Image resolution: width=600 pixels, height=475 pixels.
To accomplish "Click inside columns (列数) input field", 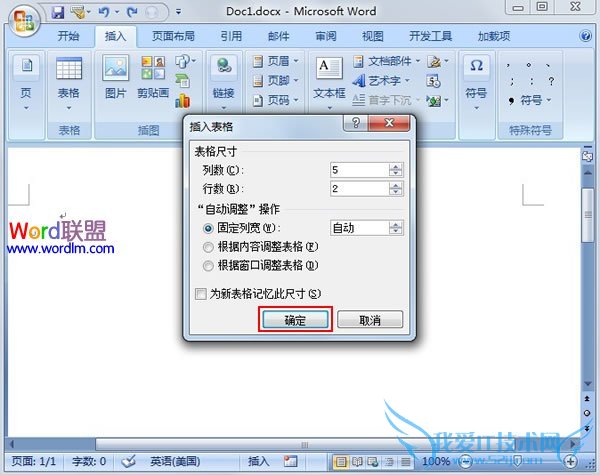I will 360,170.
